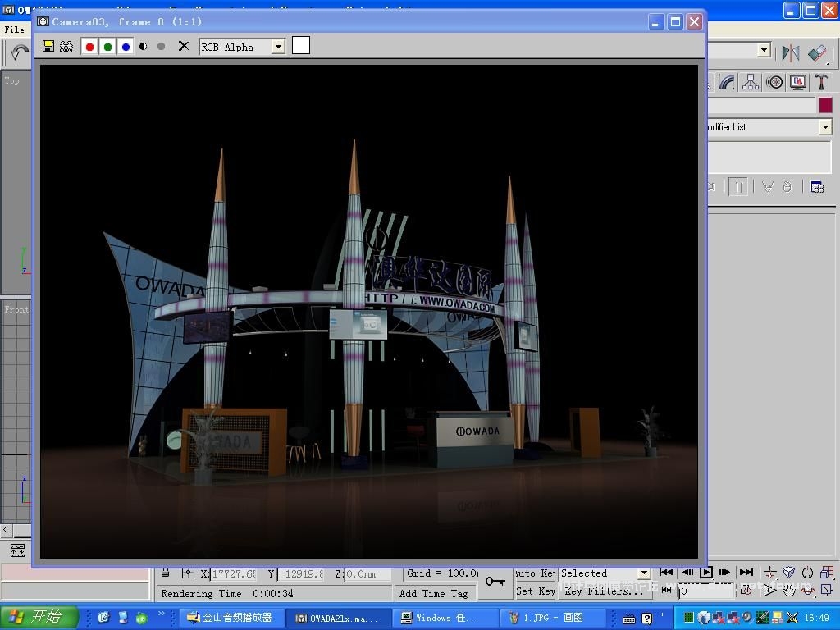Switch to the Display panel tab

[797, 82]
